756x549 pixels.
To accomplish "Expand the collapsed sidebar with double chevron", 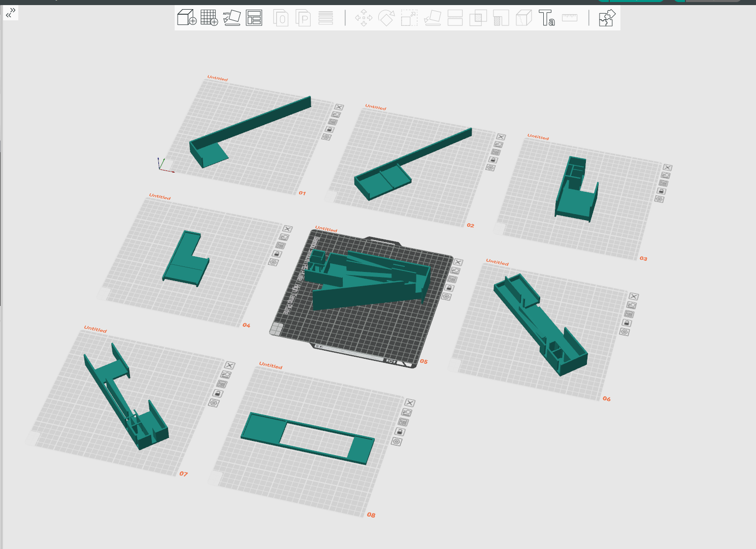I will [11, 13].
